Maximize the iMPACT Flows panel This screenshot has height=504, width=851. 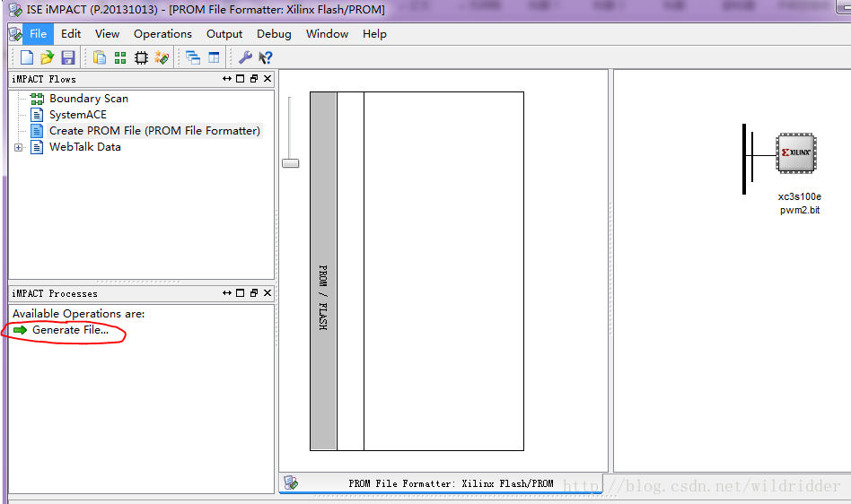coord(241,79)
